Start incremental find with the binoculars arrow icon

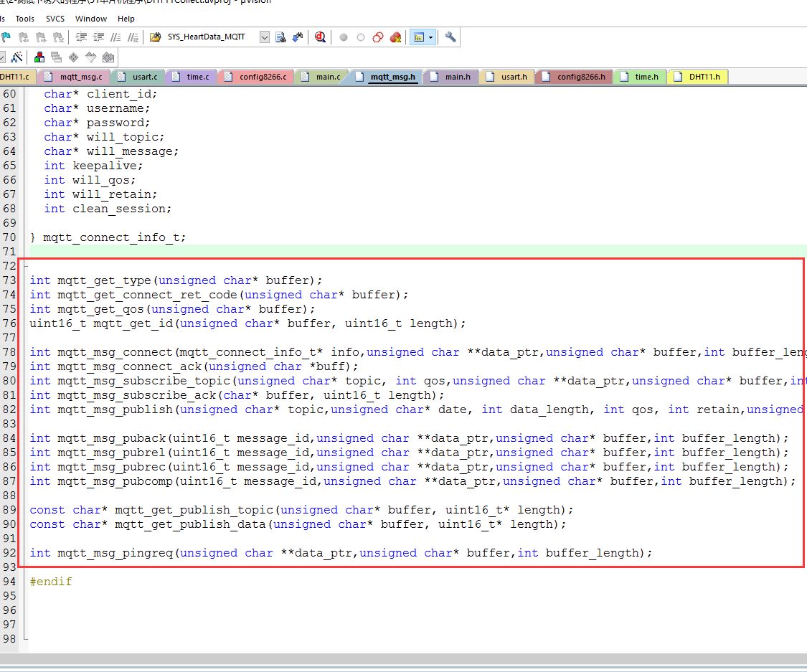click(298, 37)
